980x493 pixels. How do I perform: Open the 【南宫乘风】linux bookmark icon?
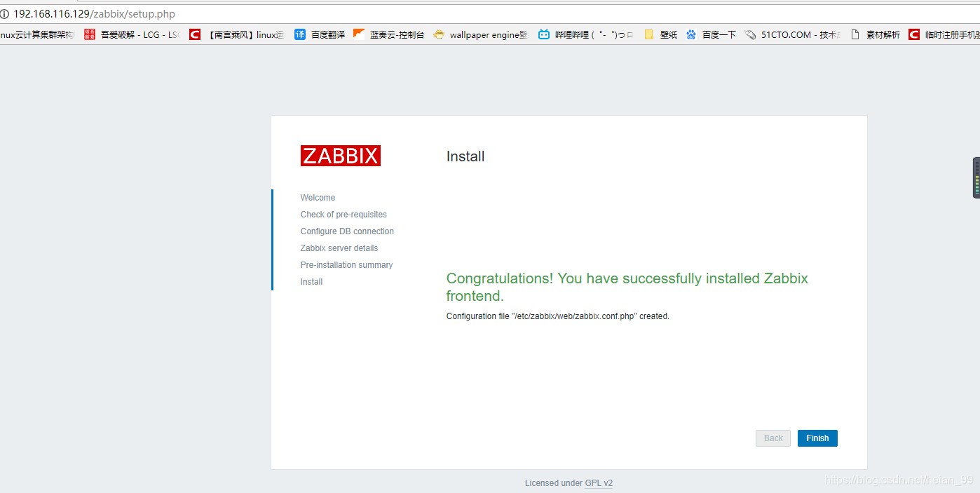click(x=195, y=34)
